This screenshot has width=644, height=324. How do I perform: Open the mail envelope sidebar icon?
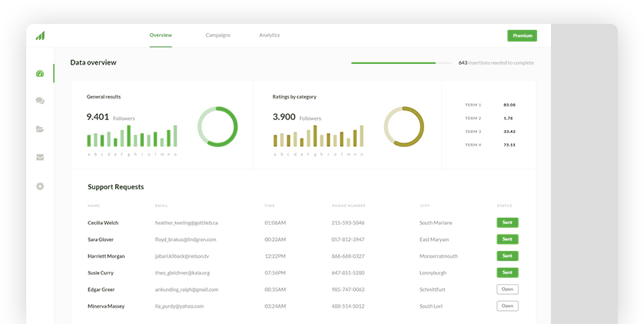[40, 157]
